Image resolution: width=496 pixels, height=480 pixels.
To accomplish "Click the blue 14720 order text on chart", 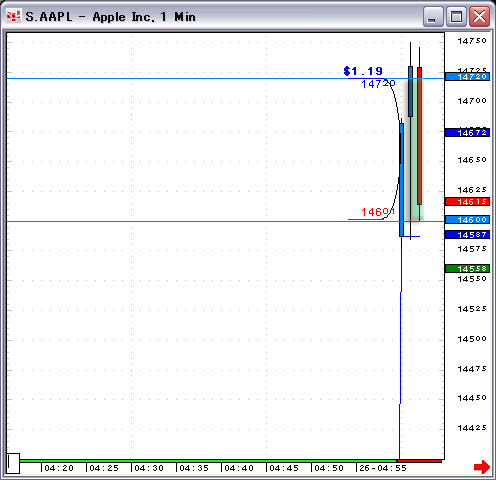I will pyautogui.click(x=378, y=84).
